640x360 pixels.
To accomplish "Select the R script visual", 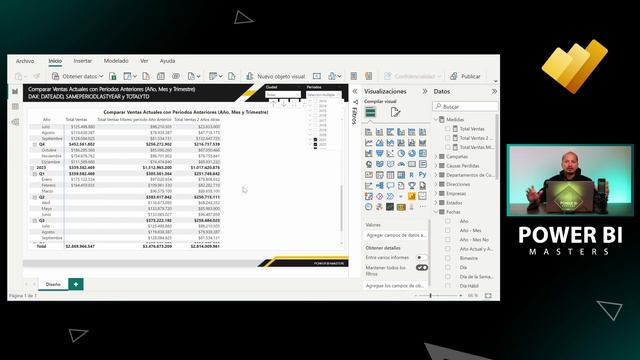I will click(412, 175).
